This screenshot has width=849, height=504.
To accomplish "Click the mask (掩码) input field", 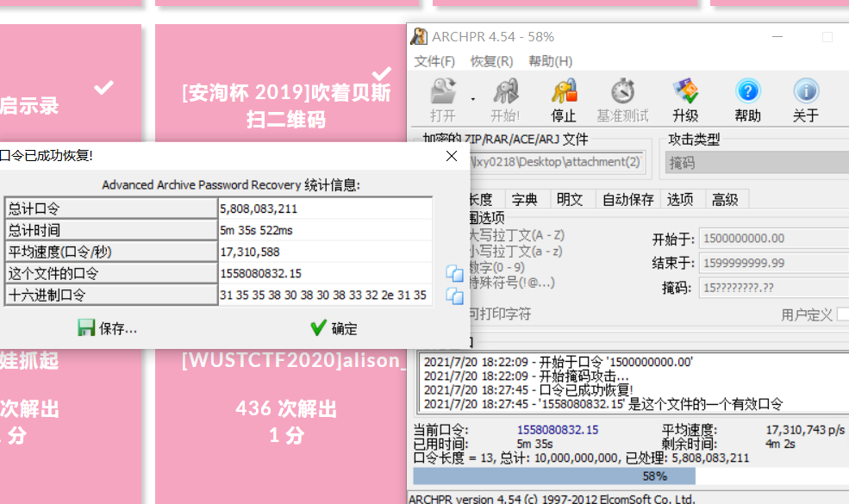I will pos(772,287).
